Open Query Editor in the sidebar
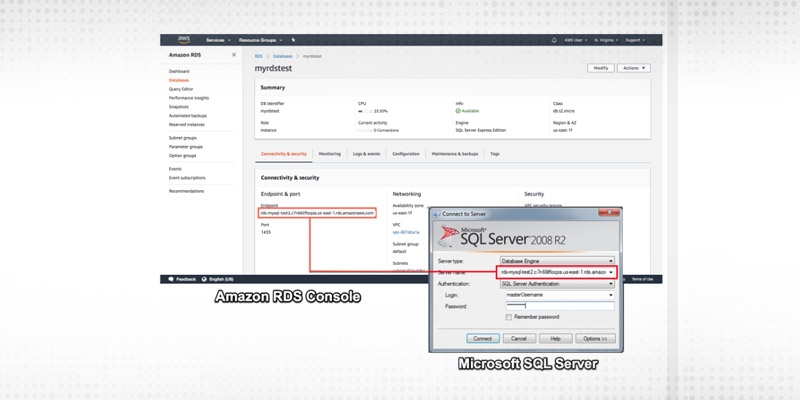 181,89
